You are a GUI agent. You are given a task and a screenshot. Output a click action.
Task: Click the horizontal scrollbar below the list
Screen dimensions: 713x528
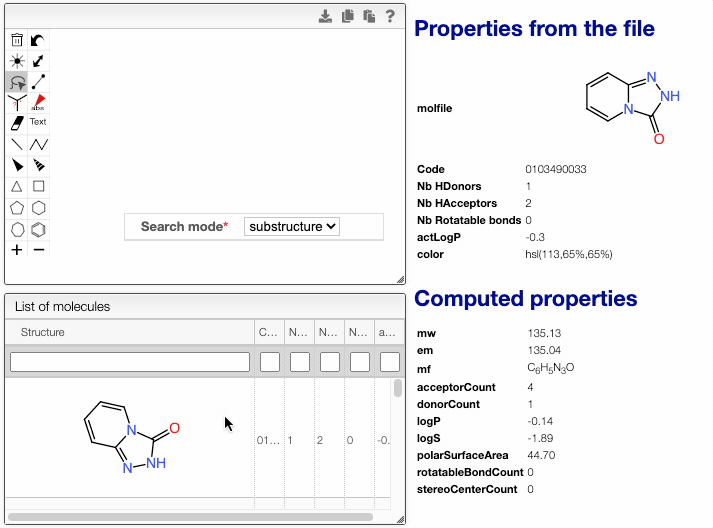point(191,517)
